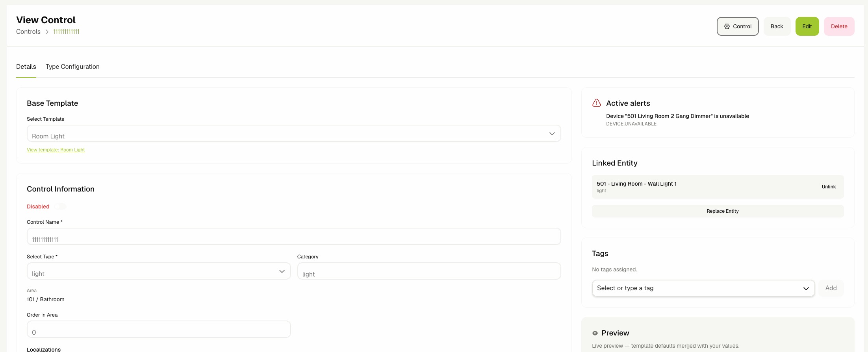Click the Add tag button
The image size is (868, 352).
(831, 288)
